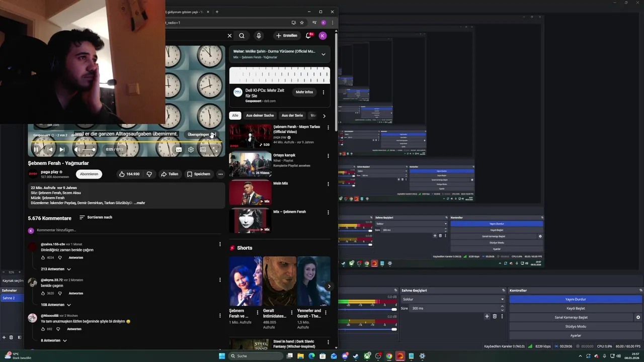Add a scene transition in OBS
Screen dimensions: 644x362
tap(487, 316)
